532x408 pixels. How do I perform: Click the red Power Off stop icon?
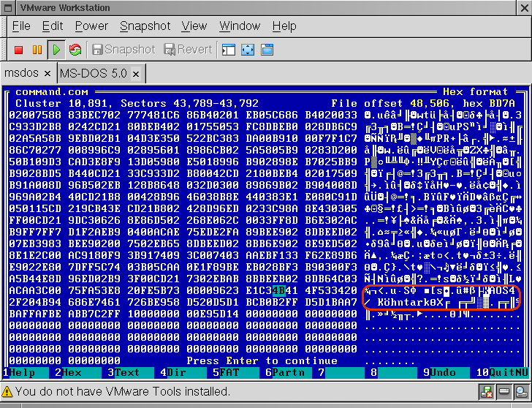[18, 50]
